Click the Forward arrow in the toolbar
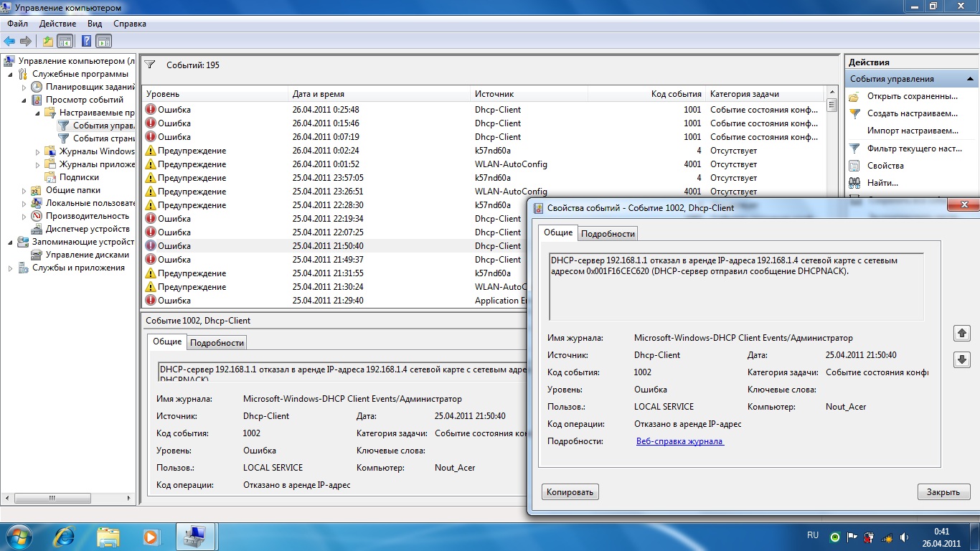The height and width of the screenshot is (551, 980). [x=26, y=41]
